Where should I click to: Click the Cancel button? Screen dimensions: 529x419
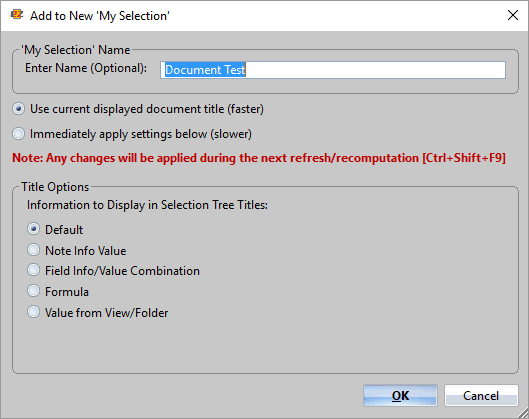481,395
